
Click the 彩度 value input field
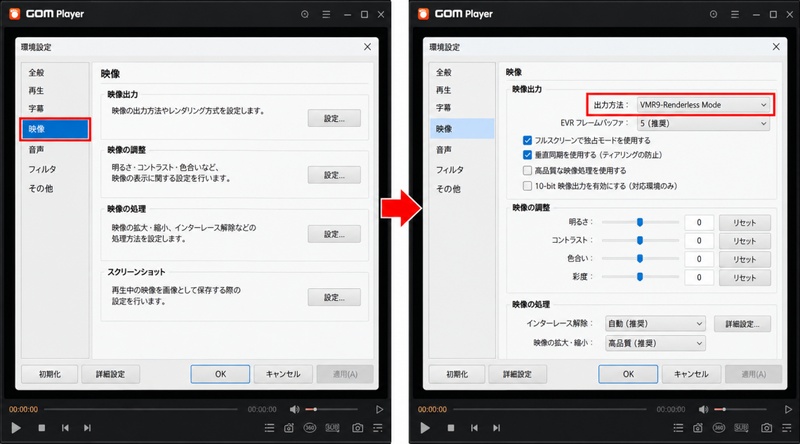pos(699,278)
